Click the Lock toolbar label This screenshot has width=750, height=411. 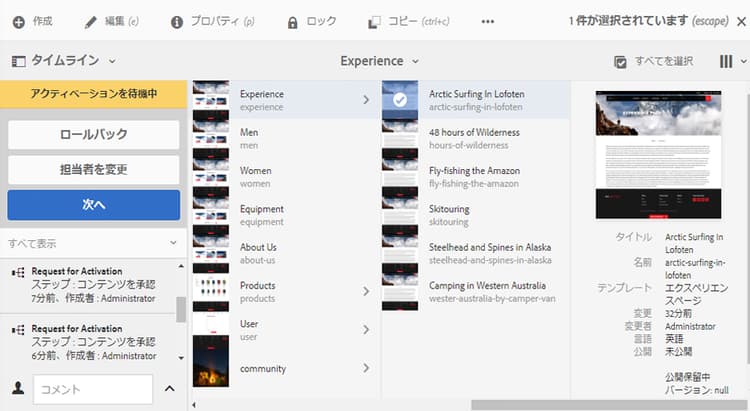(321, 21)
